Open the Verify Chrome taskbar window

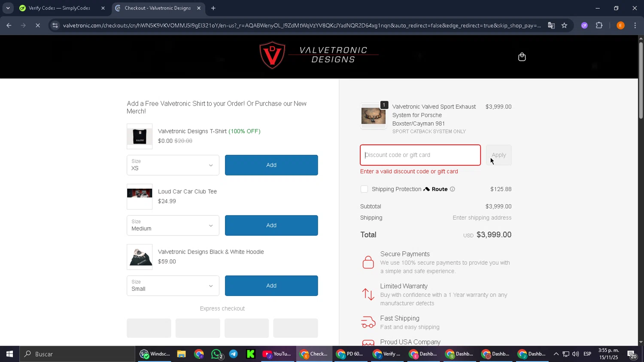click(x=386, y=354)
